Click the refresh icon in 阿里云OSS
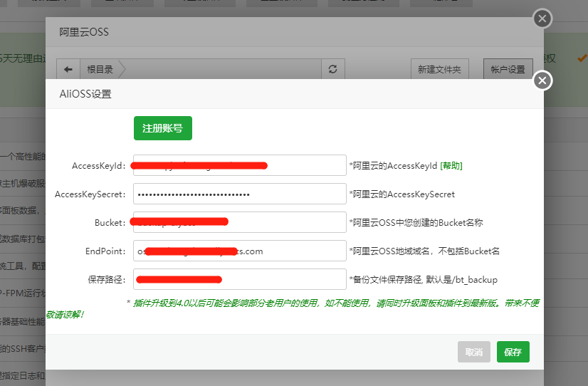588x386 pixels. click(x=332, y=69)
